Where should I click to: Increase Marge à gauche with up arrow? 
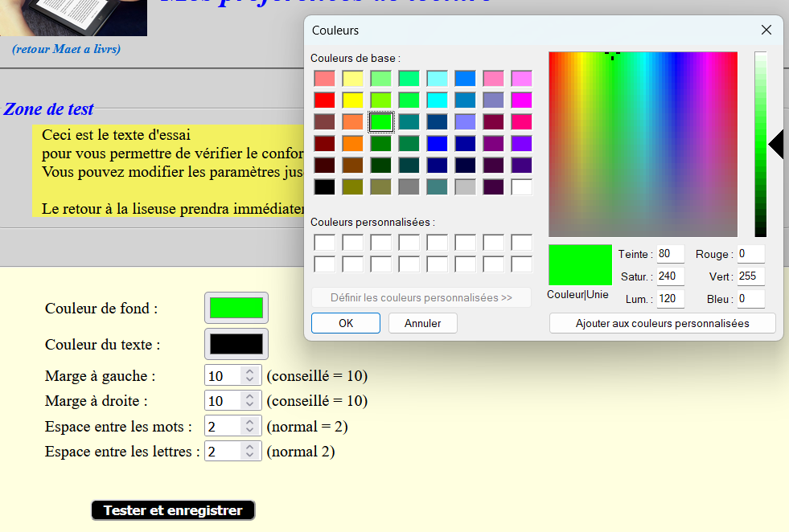click(249, 371)
